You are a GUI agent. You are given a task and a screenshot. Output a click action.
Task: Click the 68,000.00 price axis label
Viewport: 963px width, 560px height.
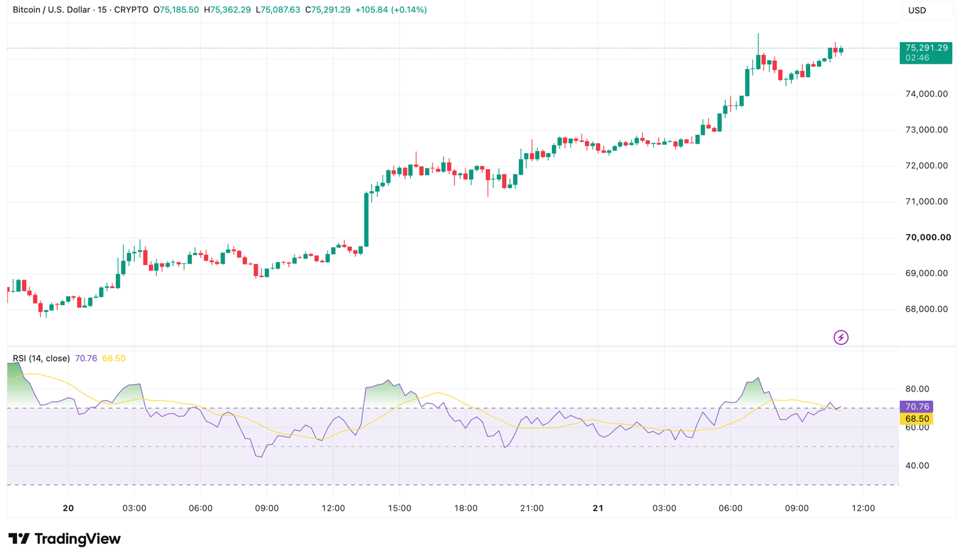tap(926, 309)
